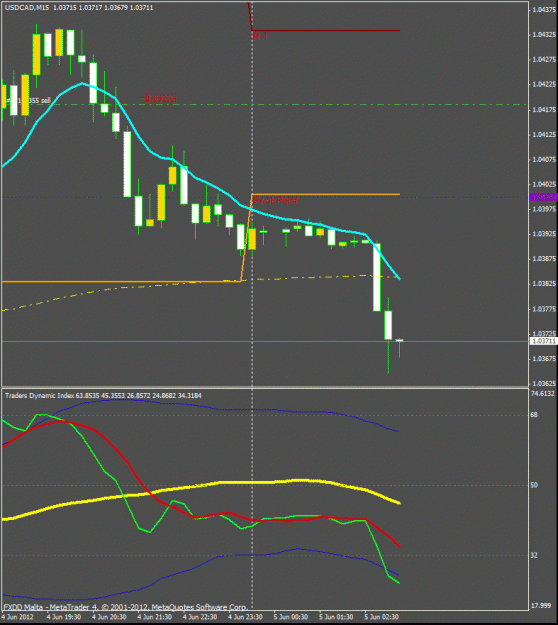Click the 4 Jun 20:30 time label
This screenshot has width=558, height=625.
pos(109,617)
